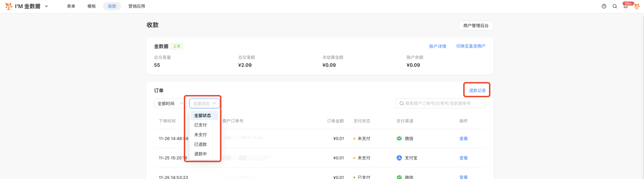Click 未支付 status in 11-26 14:48 row

364,139
